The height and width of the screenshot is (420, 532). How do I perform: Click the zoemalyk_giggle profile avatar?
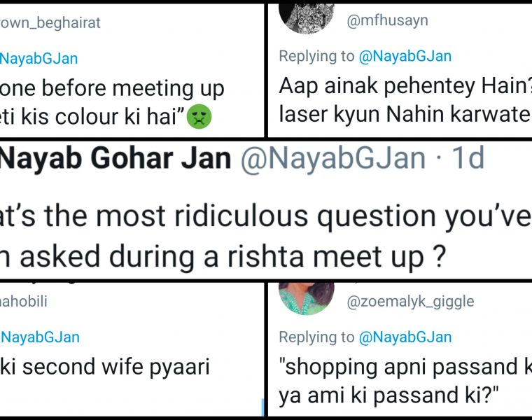tap(306, 291)
